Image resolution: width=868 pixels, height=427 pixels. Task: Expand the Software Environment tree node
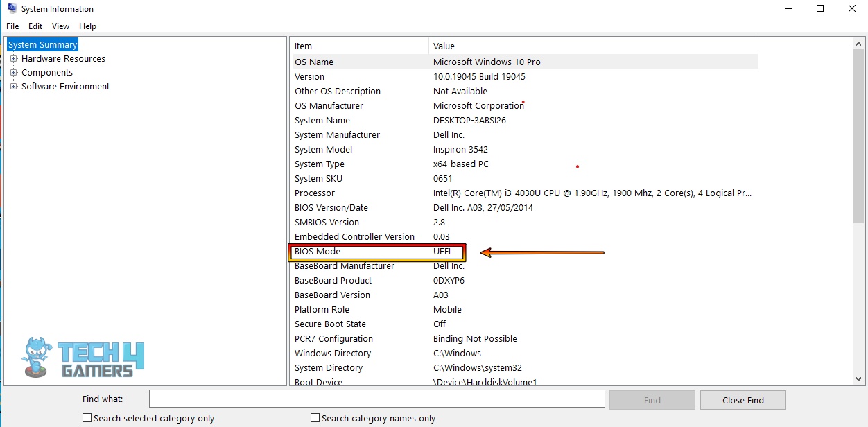[x=14, y=87]
